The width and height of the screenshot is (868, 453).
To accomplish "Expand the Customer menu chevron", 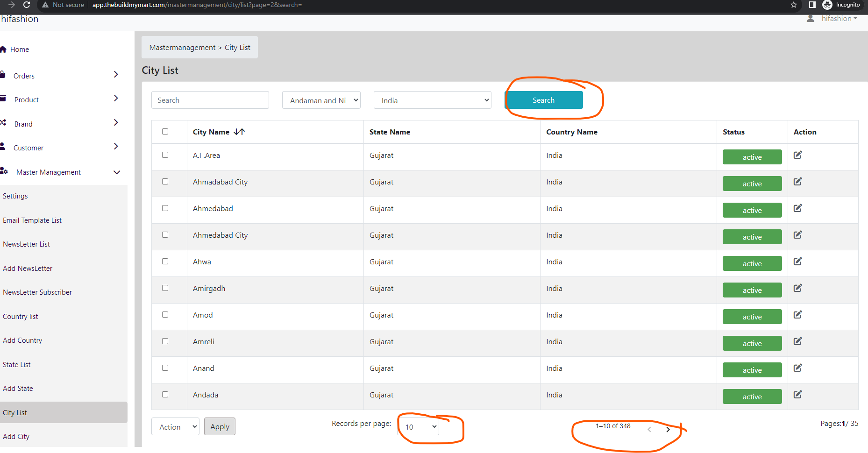I will [116, 146].
